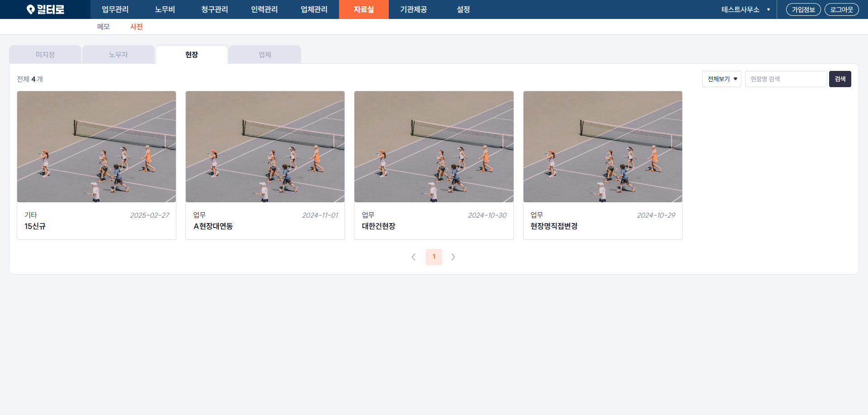This screenshot has height=415, width=868.
Task: Click the 가입정보 button
Action: 803,9
